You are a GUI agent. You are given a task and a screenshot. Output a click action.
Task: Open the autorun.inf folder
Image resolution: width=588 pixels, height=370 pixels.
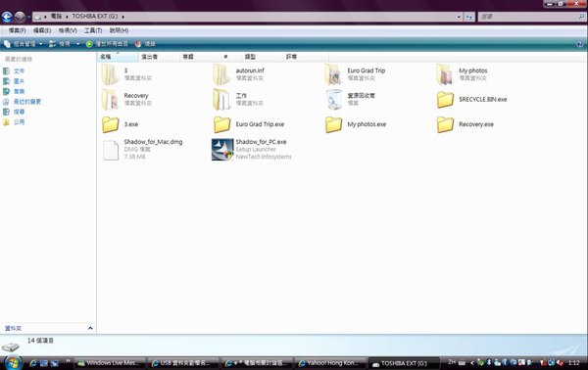click(x=239, y=74)
